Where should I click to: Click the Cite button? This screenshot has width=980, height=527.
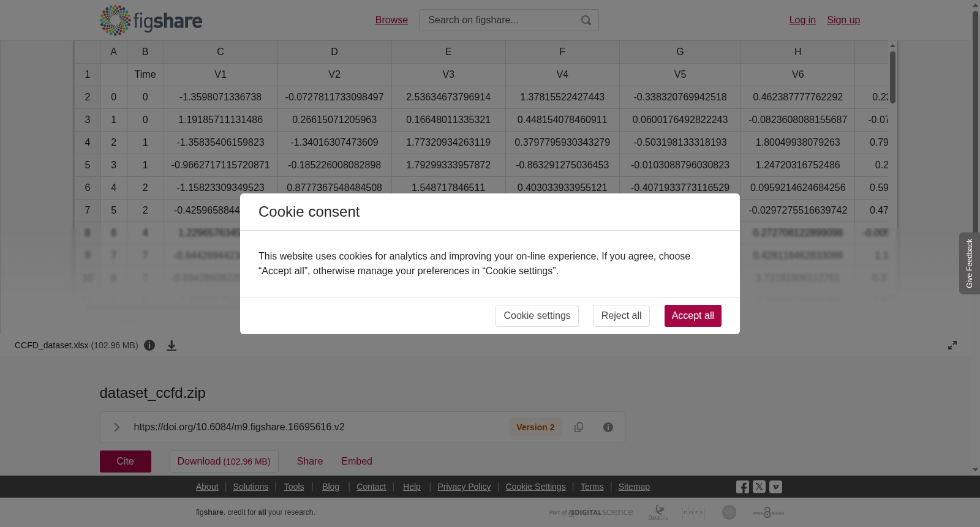coord(126,462)
